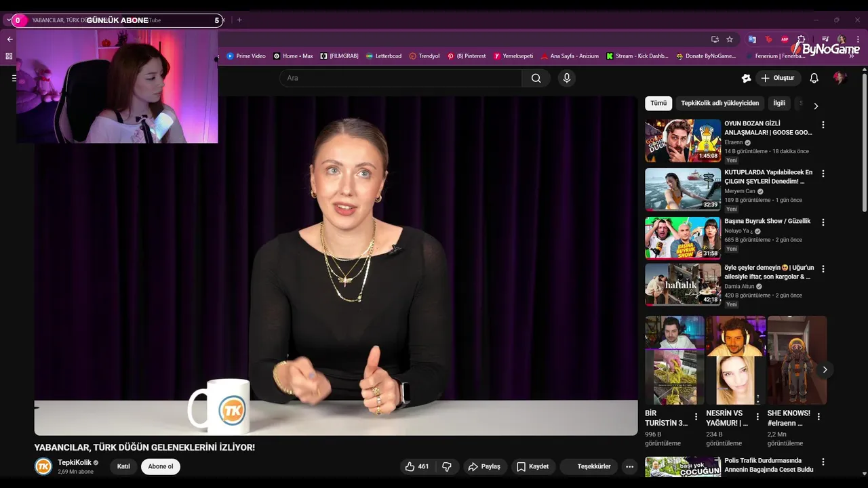Screen dimensions: 868x488
Task: Open Pinterest bookmark
Action: [467, 56]
